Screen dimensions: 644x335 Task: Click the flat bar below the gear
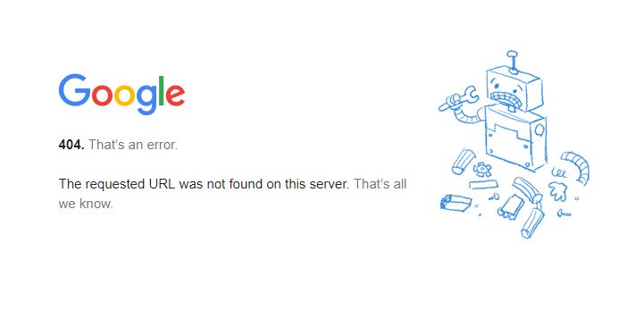(x=484, y=185)
